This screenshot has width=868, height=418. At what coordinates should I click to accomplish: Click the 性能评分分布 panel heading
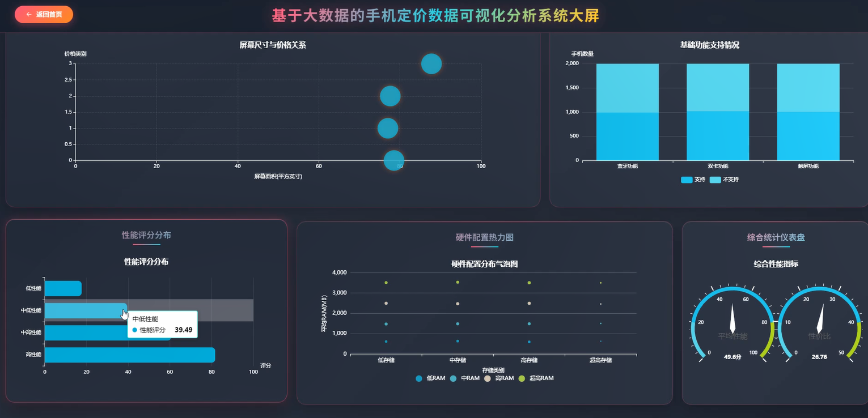(x=146, y=235)
